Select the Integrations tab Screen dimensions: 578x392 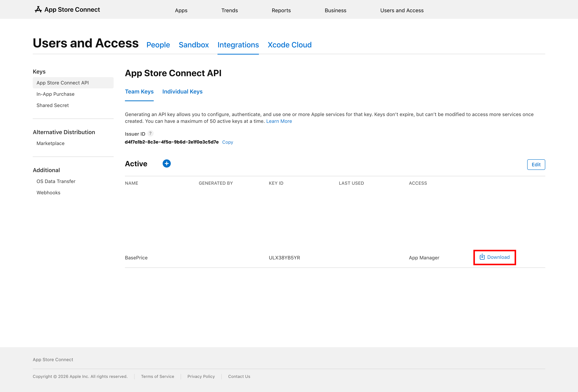(x=238, y=45)
